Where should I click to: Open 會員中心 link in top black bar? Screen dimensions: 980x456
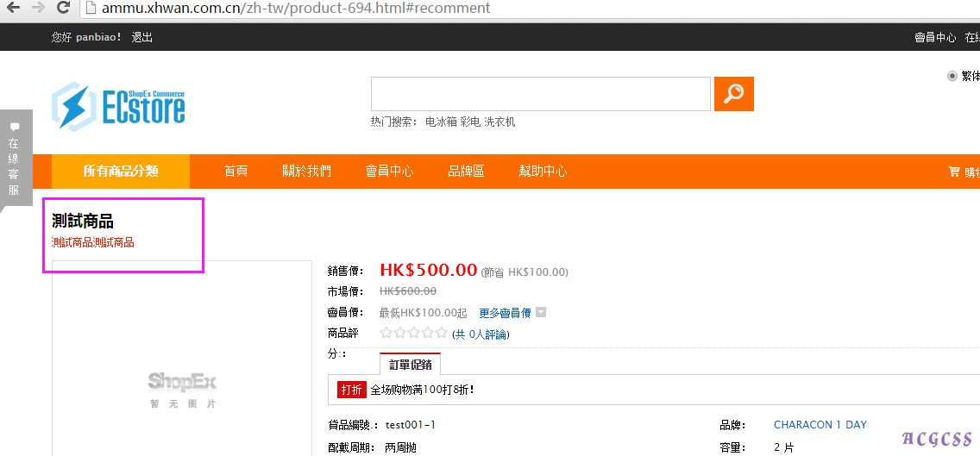click(x=935, y=37)
